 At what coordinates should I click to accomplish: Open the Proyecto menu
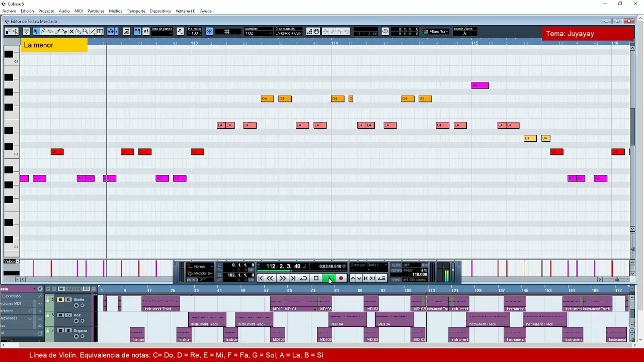(46, 11)
